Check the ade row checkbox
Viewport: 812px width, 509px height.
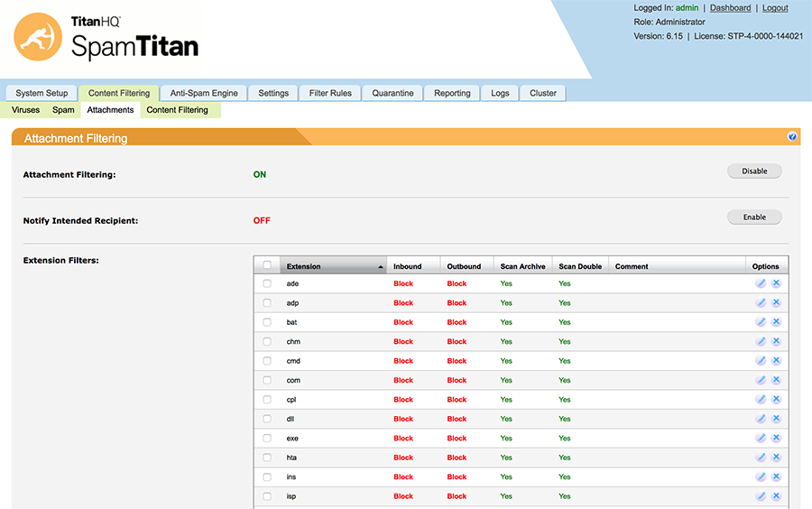(x=267, y=283)
